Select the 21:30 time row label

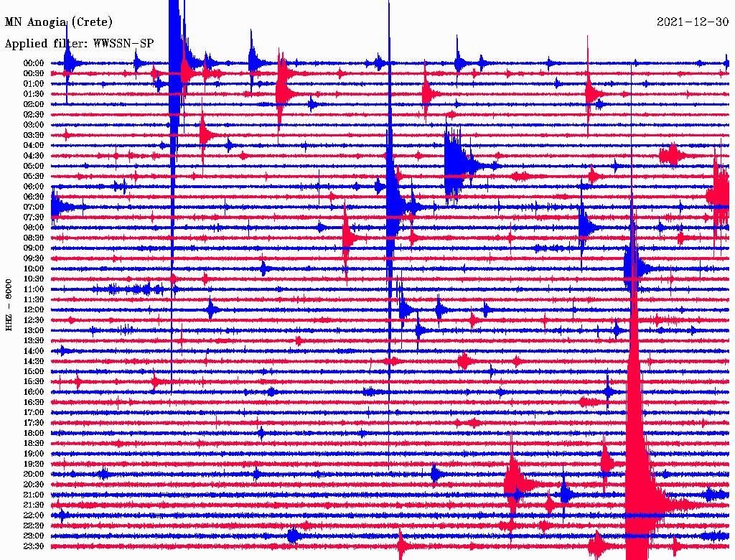click(34, 505)
